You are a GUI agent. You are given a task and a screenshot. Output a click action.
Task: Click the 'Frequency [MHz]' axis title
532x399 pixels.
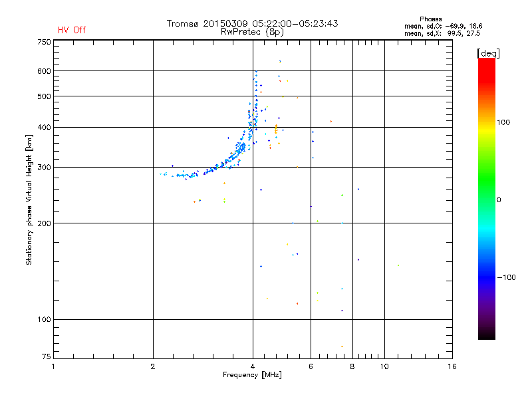252,375
